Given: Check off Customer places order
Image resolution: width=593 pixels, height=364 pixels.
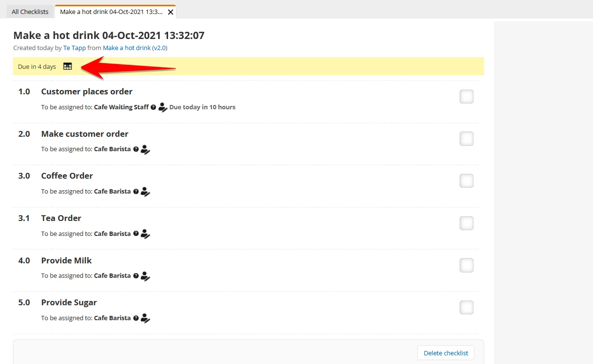Looking at the screenshot, I should click(466, 96).
